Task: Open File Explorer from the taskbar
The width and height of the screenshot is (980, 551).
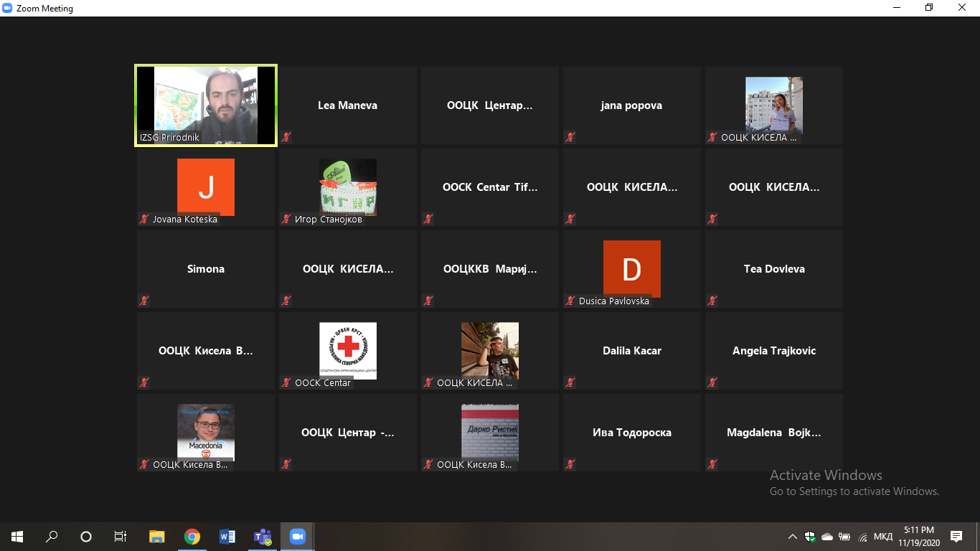Action: (156, 537)
